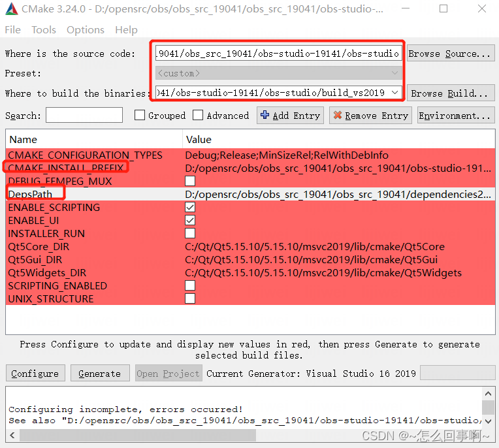Select the Qt5Gui_DIR entry name
This screenshot has width=499, height=448.
coord(35,260)
